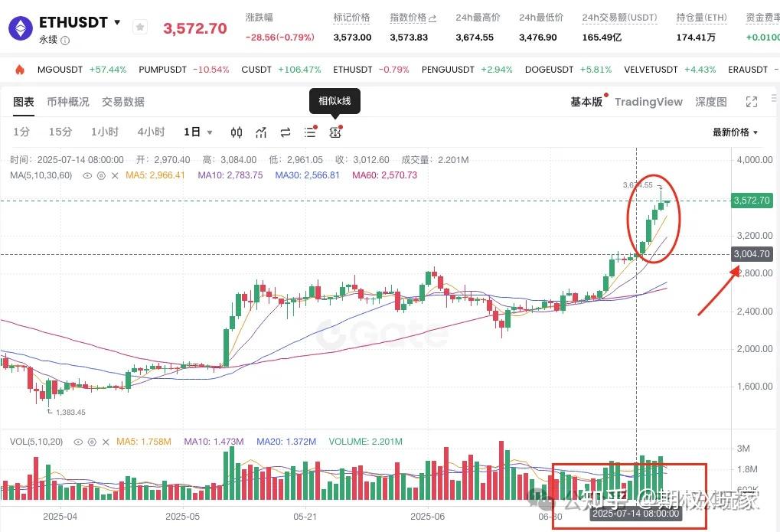780x532 pixels.
Task: Open the 1日 timeframe dropdown
Action: coord(198,132)
